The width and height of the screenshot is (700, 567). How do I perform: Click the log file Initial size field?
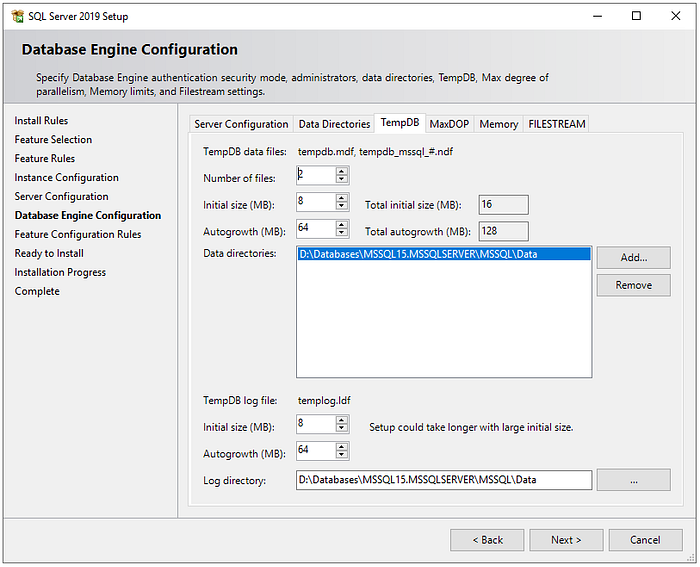click(x=316, y=424)
